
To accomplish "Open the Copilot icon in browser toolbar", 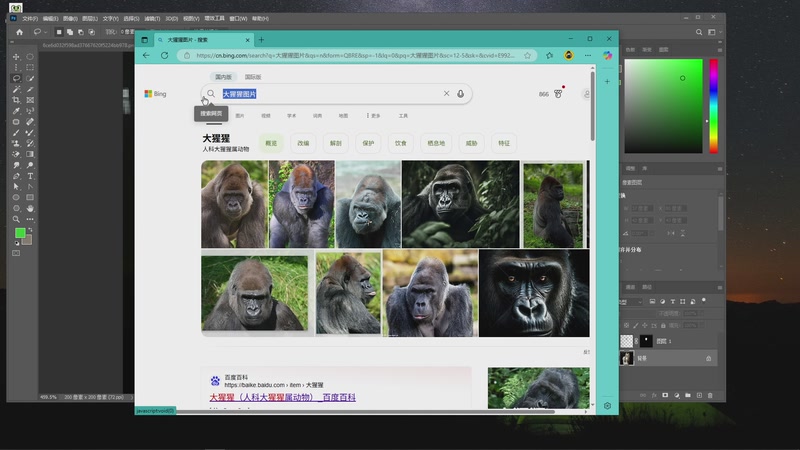I will (x=607, y=55).
